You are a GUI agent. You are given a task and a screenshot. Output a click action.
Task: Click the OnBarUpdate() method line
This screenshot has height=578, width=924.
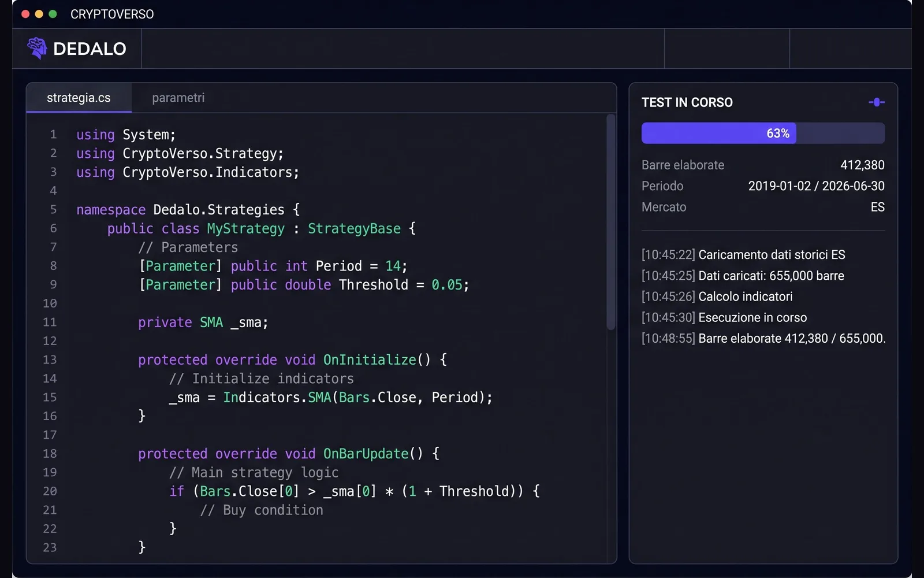pos(289,454)
